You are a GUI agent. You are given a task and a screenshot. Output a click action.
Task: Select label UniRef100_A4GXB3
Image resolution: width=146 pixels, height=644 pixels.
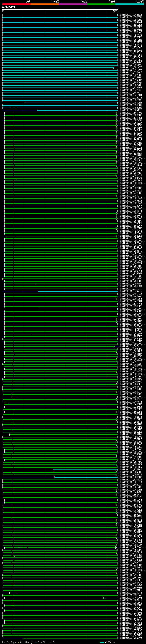[x=131, y=63]
